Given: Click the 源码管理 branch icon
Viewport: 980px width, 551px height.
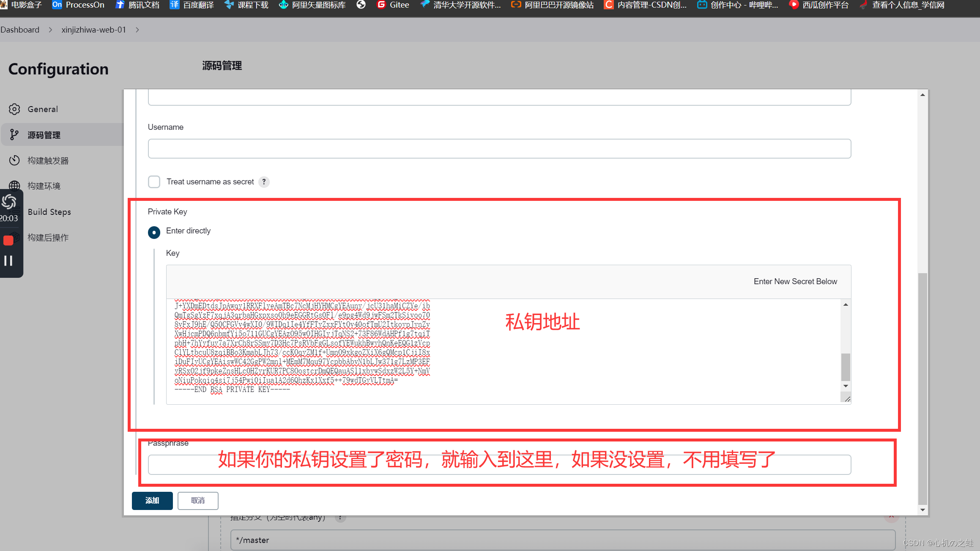Looking at the screenshot, I should [14, 135].
